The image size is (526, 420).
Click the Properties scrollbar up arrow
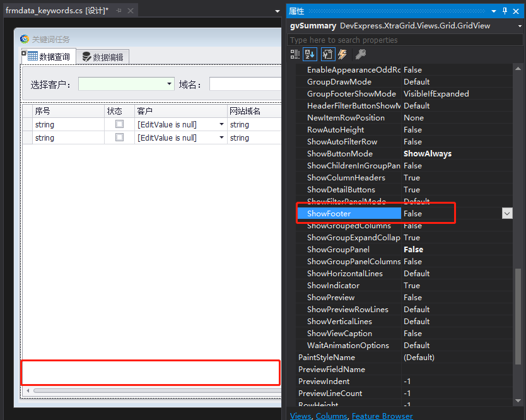[518, 69]
